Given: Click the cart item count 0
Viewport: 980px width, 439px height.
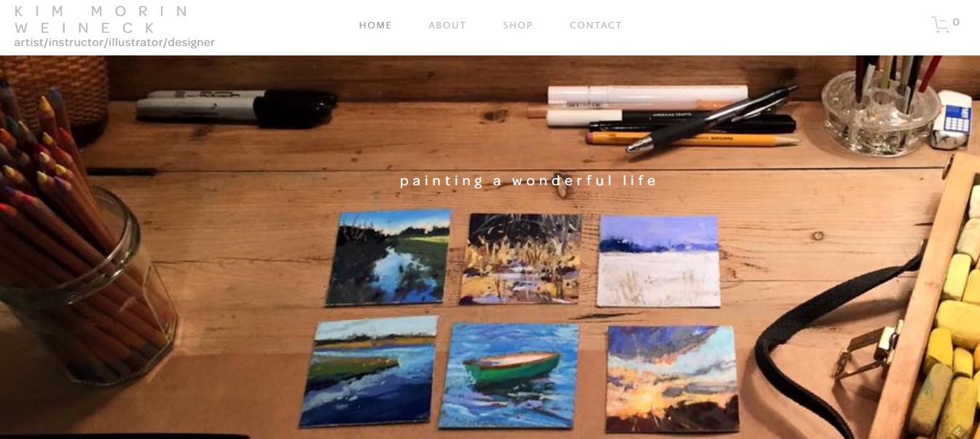Looking at the screenshot, I should click(957, 23).
